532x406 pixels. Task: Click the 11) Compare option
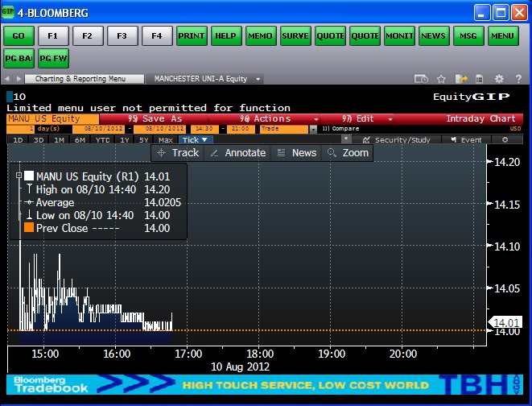(340, 129)
